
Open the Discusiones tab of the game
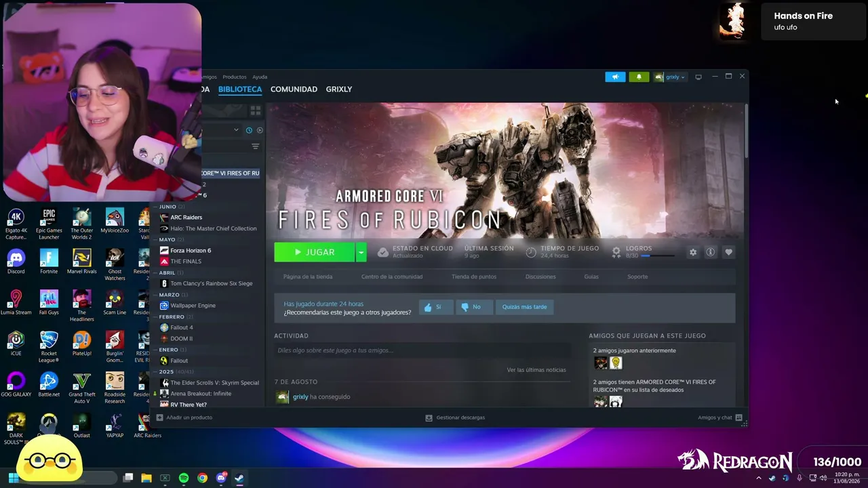click(x=540, y=277)
